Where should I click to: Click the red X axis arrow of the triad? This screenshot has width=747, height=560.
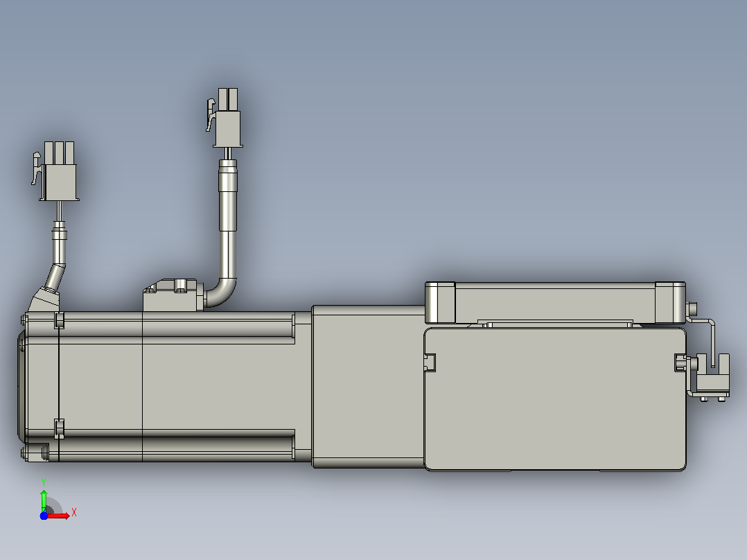(x=58, y=516)
